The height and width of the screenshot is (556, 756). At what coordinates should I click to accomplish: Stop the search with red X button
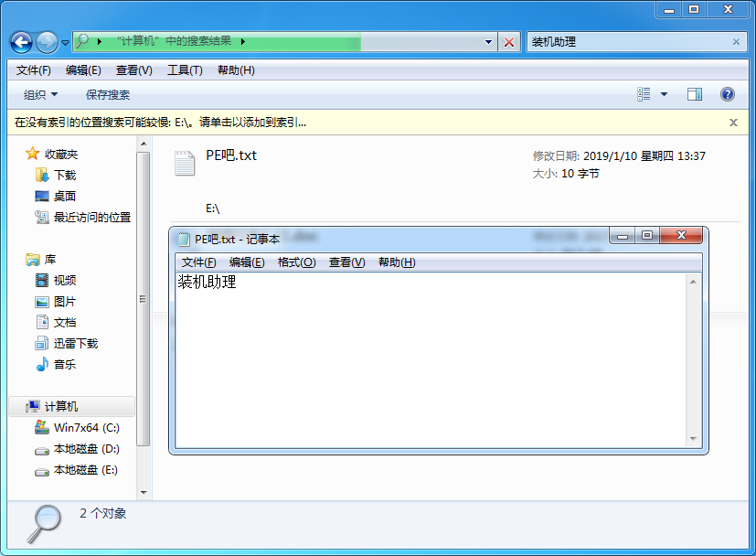coord(510,42)
